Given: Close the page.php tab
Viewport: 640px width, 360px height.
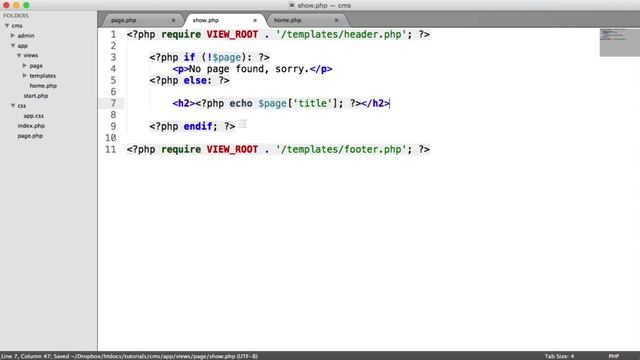Looking at the screenshot, I should [173, 20].
